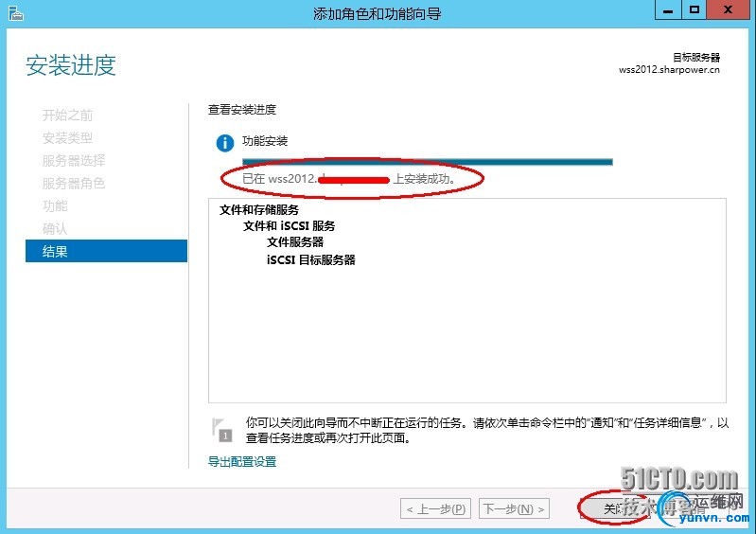
Task: Click the wss2012.sharpower.cn target server text
Action: coord(669,69)
